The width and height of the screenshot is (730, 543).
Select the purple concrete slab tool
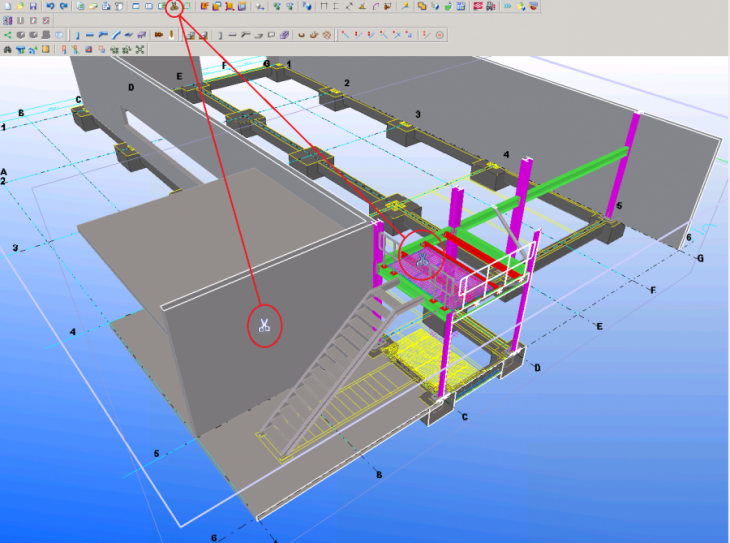click(x=284, y=35)
